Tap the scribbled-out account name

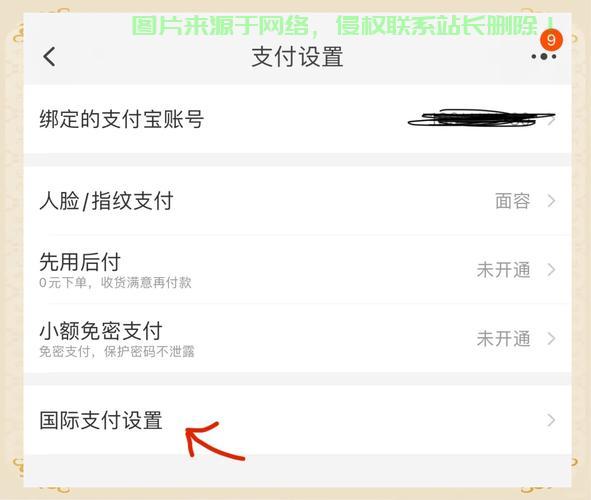tap(479, 118)
